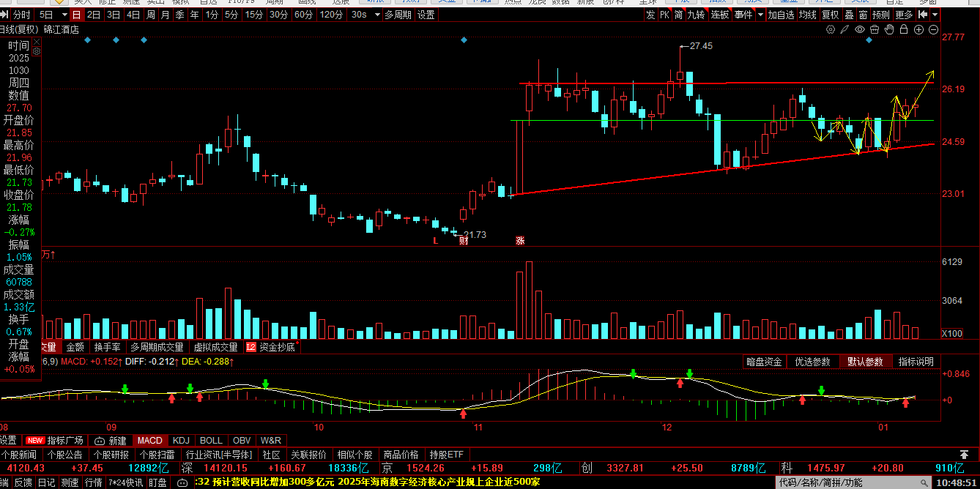This screenshot has width=980, height=489.
Task: Zoom out with the minus circle icon
Action: pos(933,29)
